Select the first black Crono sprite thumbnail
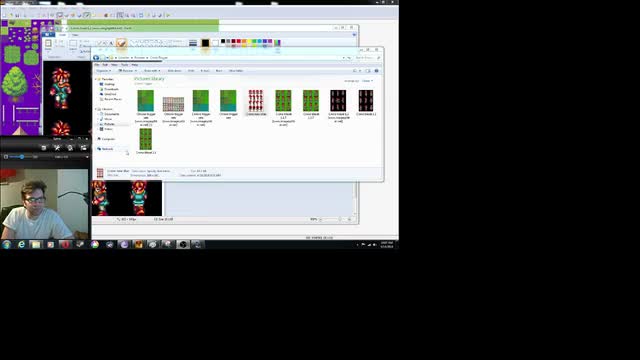This screenshot has height=360, width=640. tap(338, 100)
